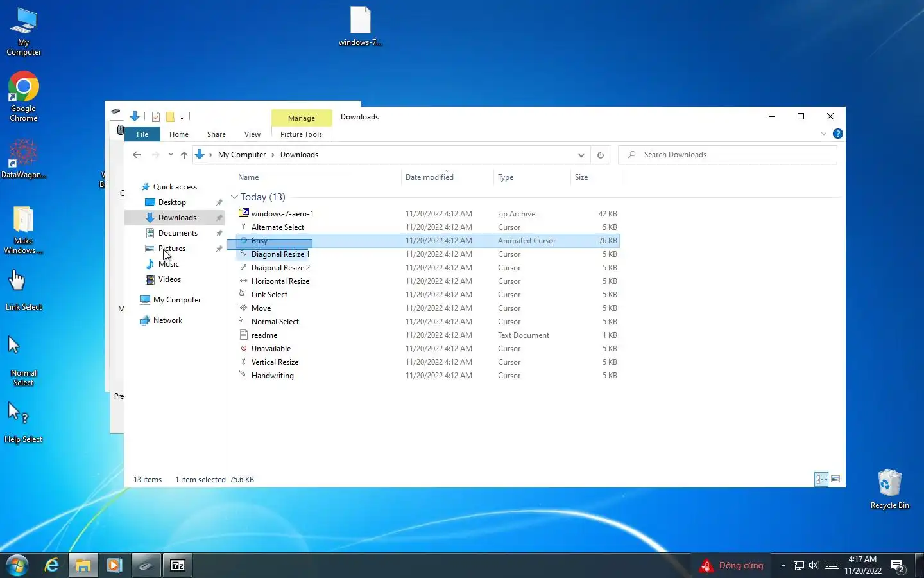Select Quick access in the navigation pane
Screen dimensions: 924x578
pyautogui.click(x=175, y=187)
